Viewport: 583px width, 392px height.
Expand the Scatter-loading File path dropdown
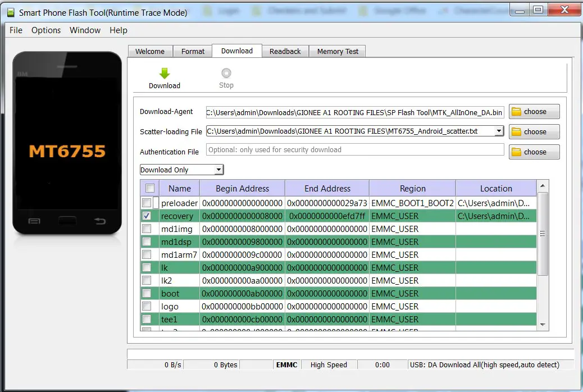(499, 131)
